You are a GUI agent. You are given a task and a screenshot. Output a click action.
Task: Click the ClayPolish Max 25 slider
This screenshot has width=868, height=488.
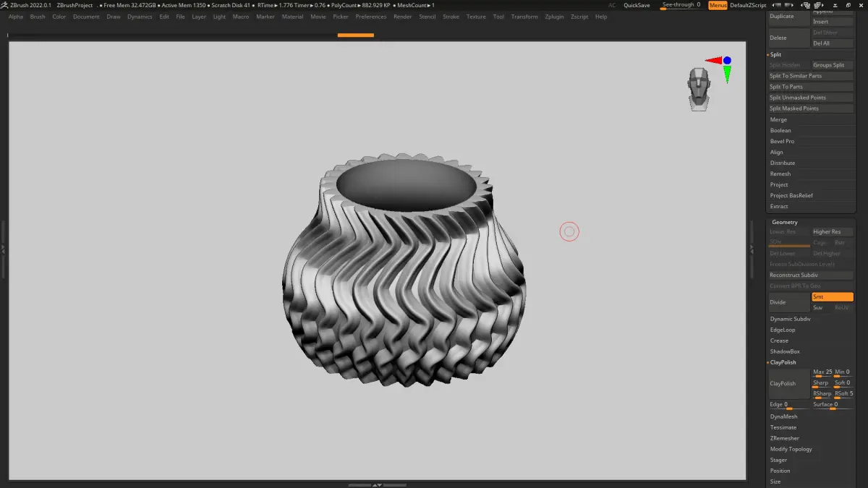(x=822, y=373)
